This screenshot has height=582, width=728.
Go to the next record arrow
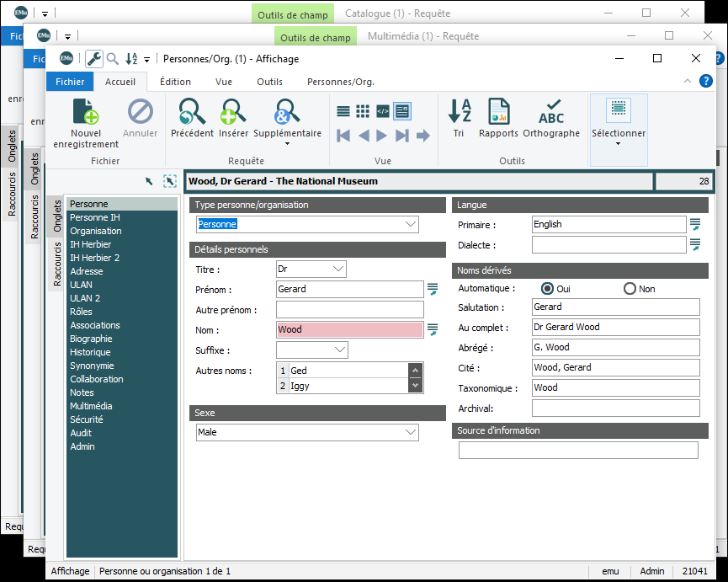coord(382,136)
